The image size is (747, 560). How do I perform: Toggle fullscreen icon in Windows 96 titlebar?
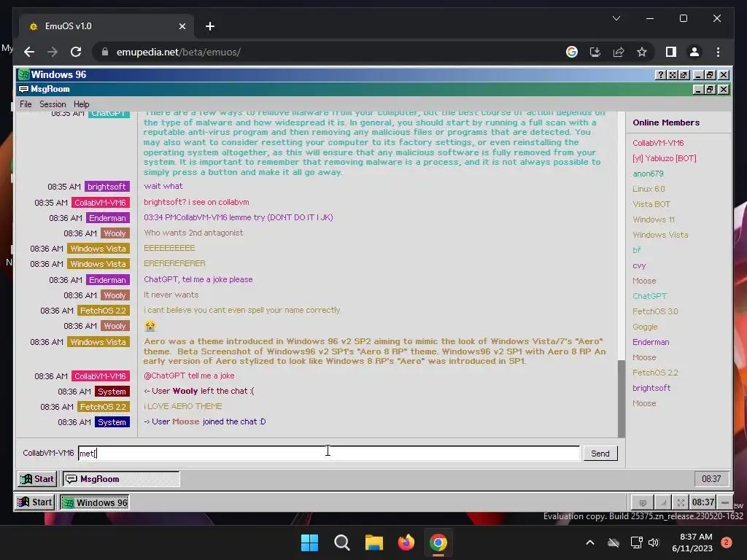(672, 75)
